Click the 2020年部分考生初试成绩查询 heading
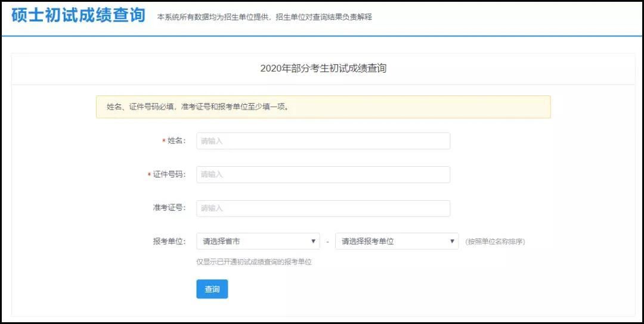Viewport: 644px width, 324px height. (323, 68)
